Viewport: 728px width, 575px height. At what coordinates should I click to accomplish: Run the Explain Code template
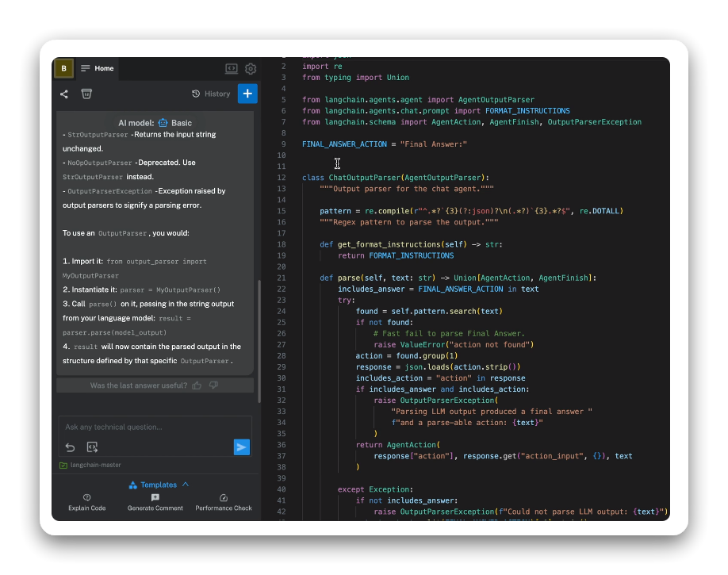87,503
